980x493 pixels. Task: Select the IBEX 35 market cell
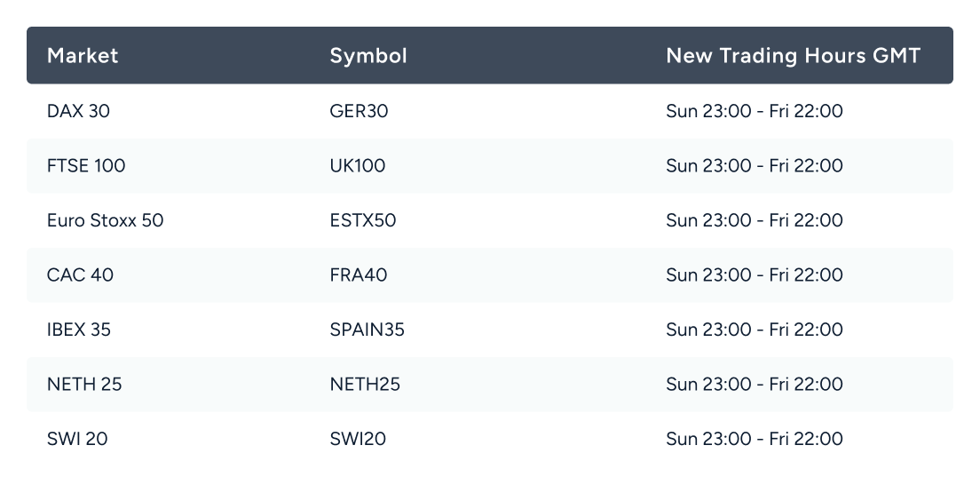pyautogui.click(x=79, y=330)
